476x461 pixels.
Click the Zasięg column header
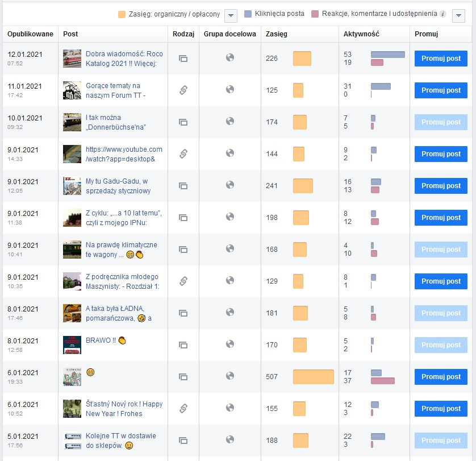[x=277, y=34]
